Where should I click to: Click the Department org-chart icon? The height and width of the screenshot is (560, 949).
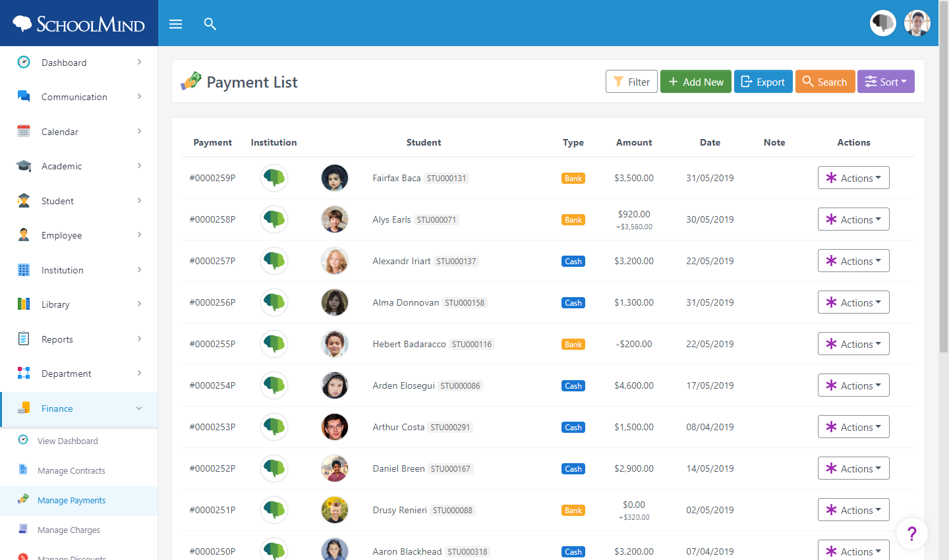click(24, 373)
